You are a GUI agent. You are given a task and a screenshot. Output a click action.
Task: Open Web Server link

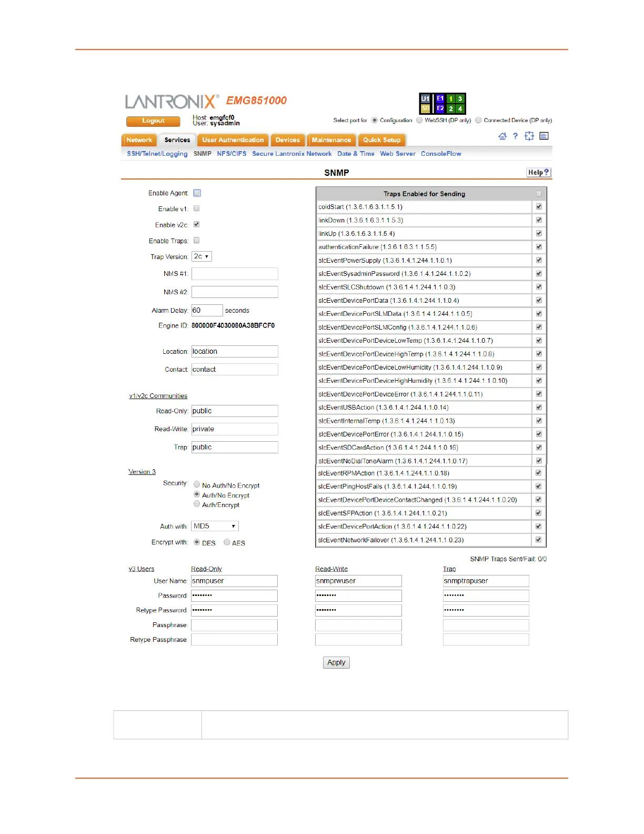[x=398, y=154]
